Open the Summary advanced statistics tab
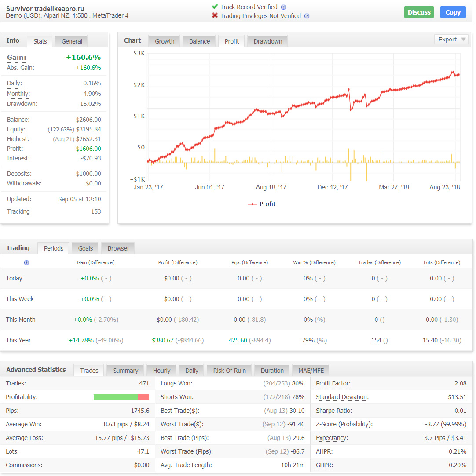This screenshot has width=476, height=476. 125,371
